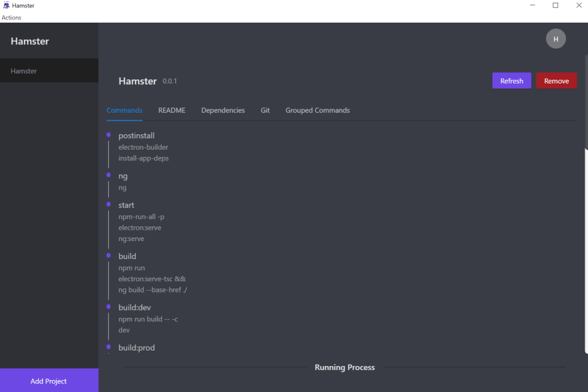Click the postinstall command name

coord(136,136)
